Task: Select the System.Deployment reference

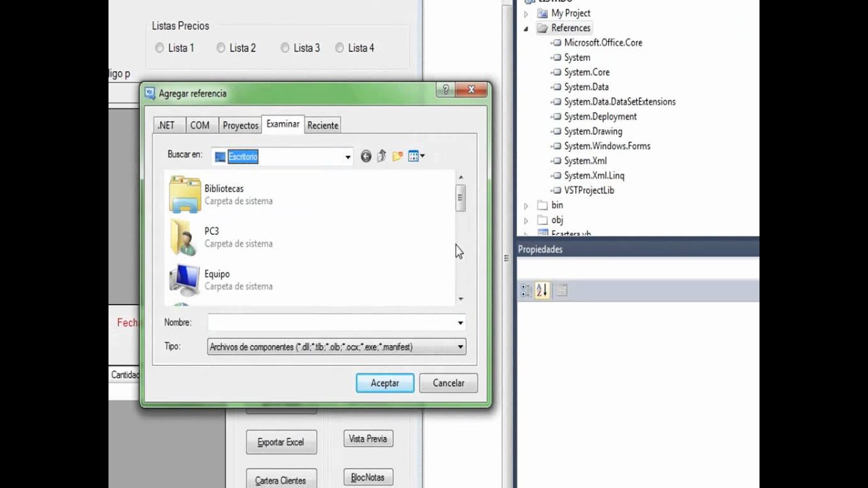Action: point(600,117)
